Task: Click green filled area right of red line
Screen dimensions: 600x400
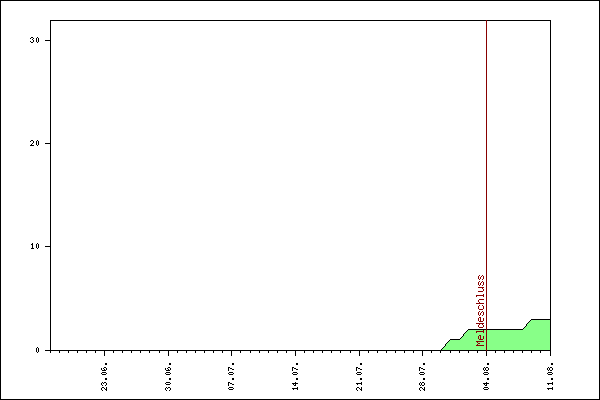Action: pyautogui.click(x=515, y=340)
